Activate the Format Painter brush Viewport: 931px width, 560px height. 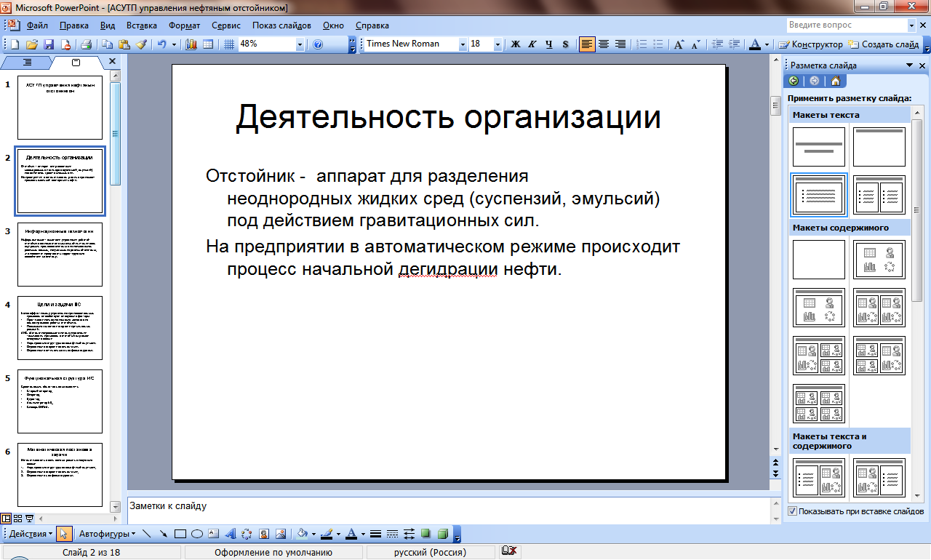pos(141,44)
